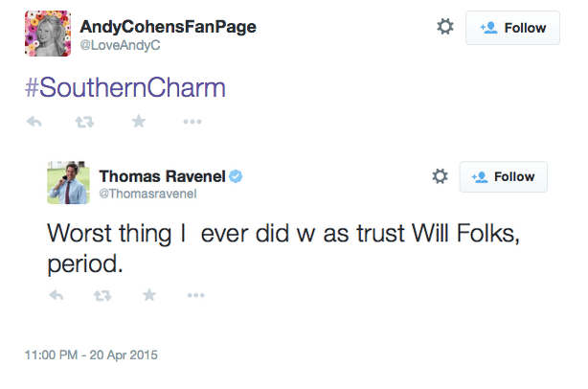The width and height of the screenshot is (588, 389).
Task: Follow the Thomas Ravenel account
Action: click(504, 177)
